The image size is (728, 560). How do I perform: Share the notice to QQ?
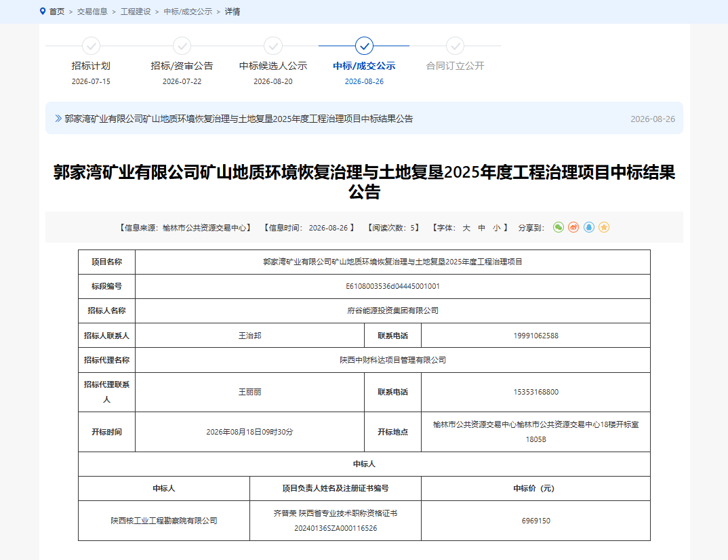pyautogui.click(x=589, y=228)
